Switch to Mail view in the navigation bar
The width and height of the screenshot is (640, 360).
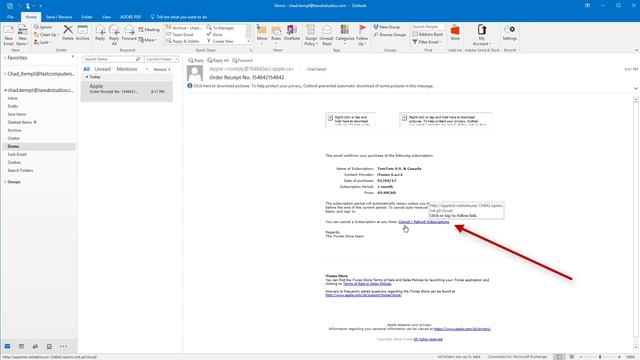(7, 346)
